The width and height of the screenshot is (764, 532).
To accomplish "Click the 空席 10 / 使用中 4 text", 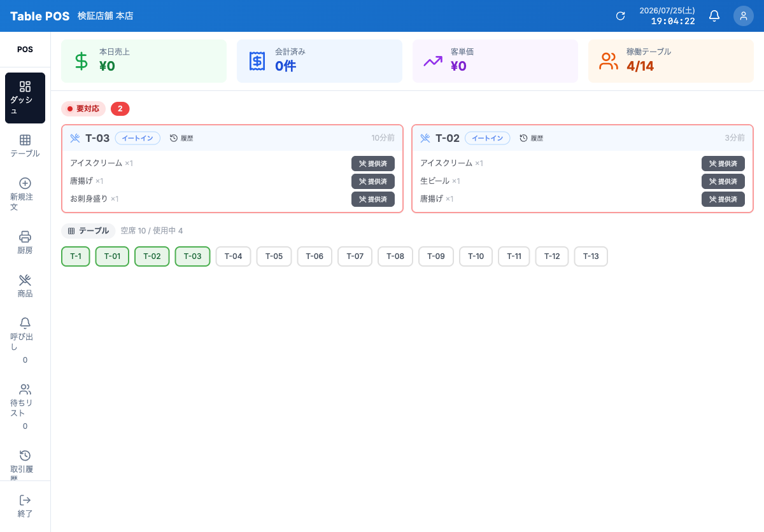I will (x=152, y=231).
